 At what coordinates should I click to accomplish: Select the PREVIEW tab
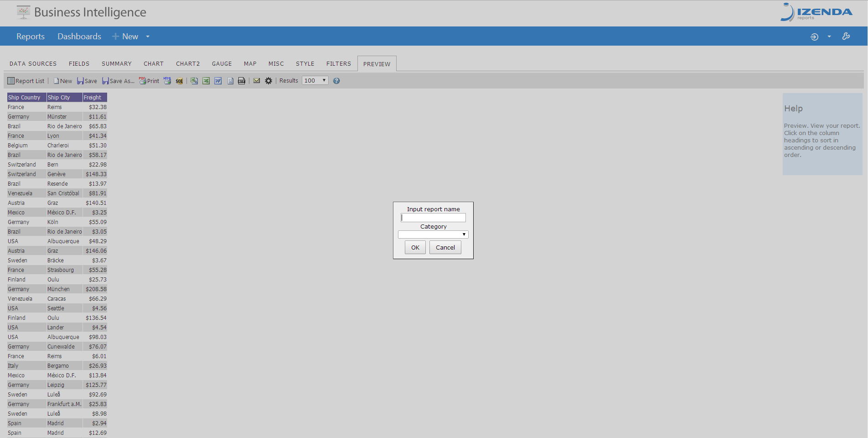(377, 64)
